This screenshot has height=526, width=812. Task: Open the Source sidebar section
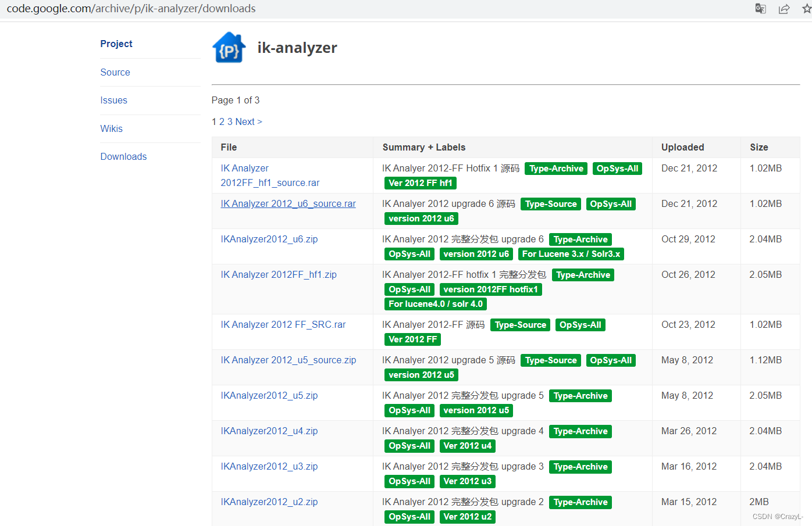[x=115, y=72]
